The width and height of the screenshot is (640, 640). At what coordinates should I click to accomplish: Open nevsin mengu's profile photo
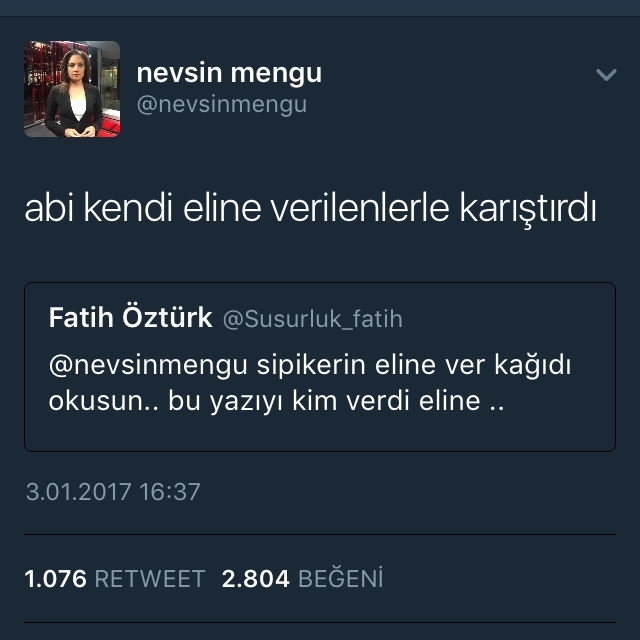72,89
